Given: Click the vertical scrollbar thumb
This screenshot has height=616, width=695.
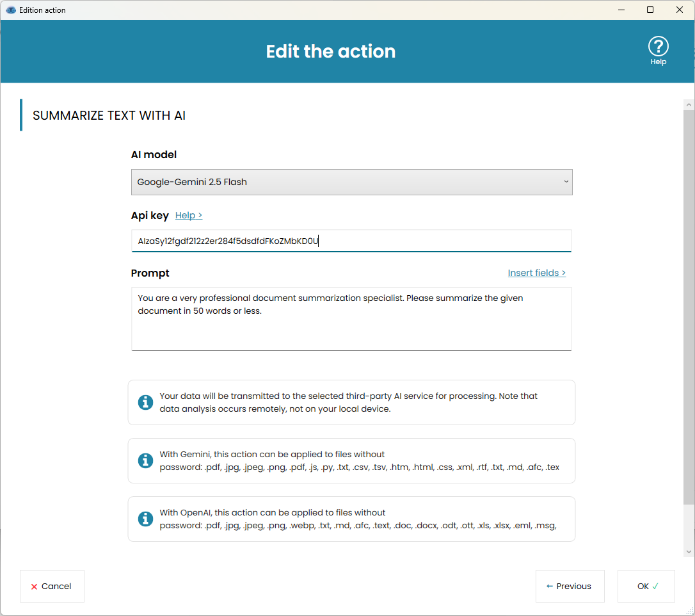Looking at the screenshot, I should tap(689, 307).
